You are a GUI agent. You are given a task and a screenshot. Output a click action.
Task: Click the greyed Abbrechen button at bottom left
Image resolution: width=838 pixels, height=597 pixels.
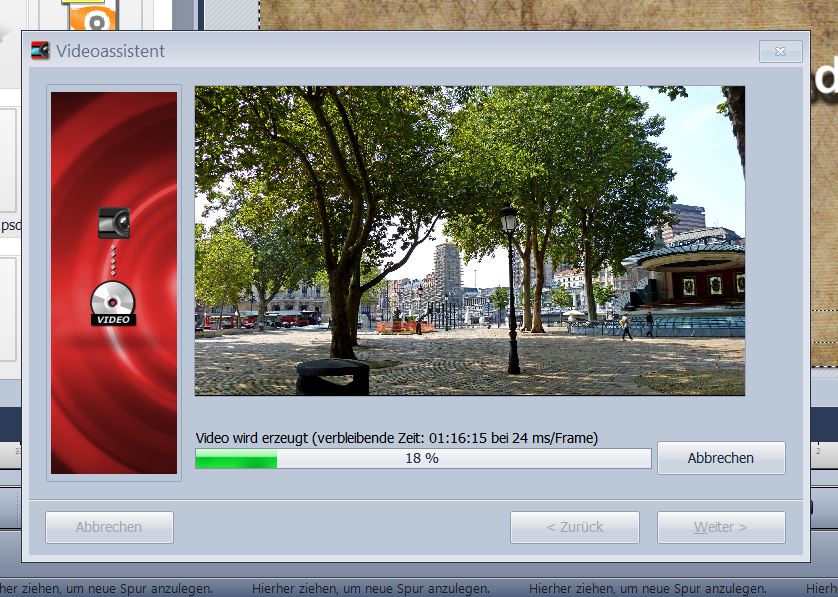click(109, 527)
